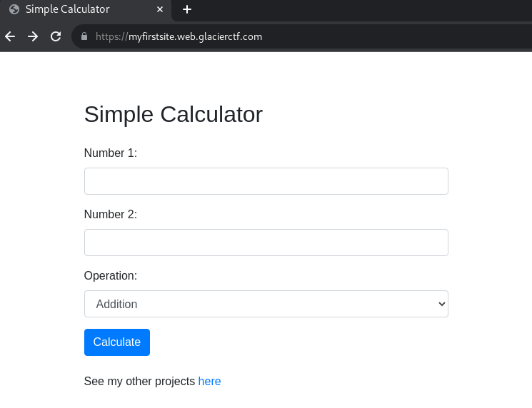Click the padlock site security icon
This screenshot has width=532, height=408.
84,36
